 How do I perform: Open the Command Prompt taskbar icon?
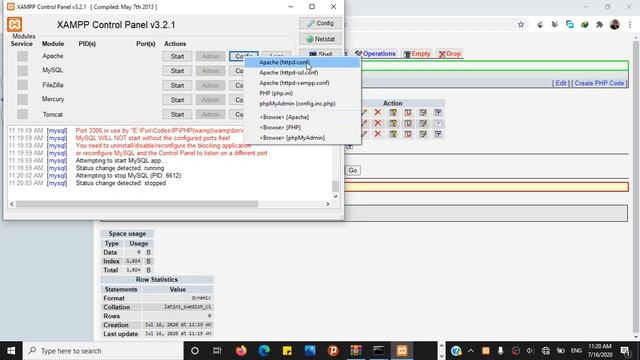379,351
